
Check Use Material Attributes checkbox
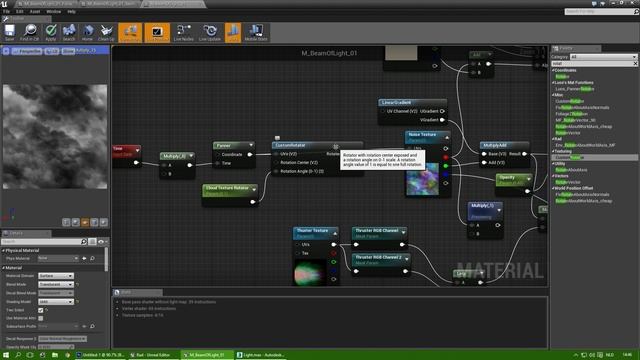(x=40, y=318)
